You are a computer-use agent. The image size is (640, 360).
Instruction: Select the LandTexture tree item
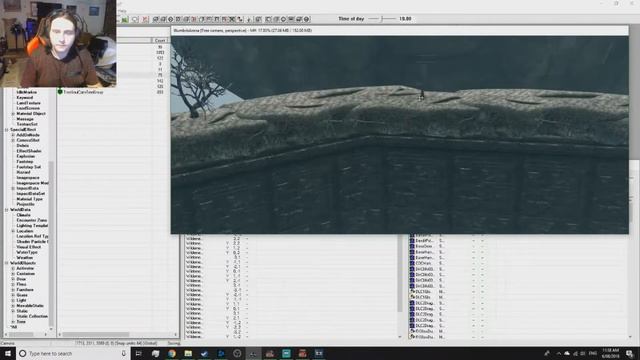pyautogui.click(x=29, y=103)
